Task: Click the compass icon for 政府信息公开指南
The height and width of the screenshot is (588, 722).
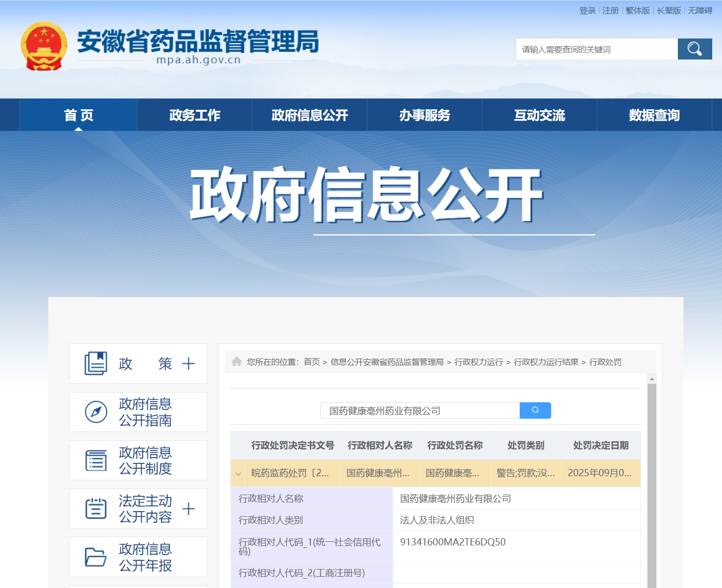Action: (96, 412)
